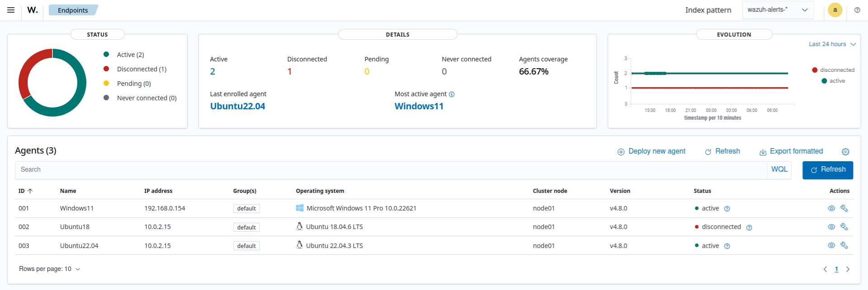868x290 pixels.
Task: Sort by Status column header
Action: [703, 191]
